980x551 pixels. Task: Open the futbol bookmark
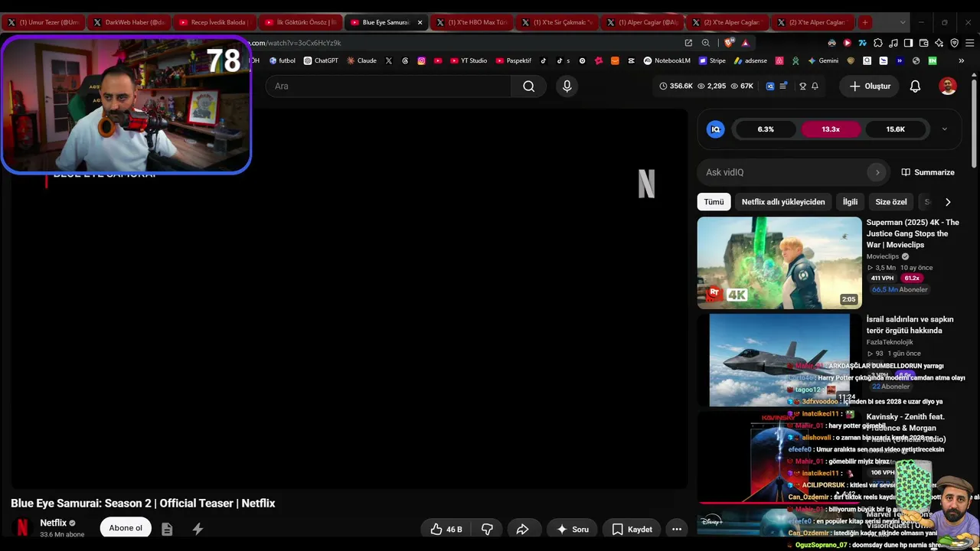point(283,60)
